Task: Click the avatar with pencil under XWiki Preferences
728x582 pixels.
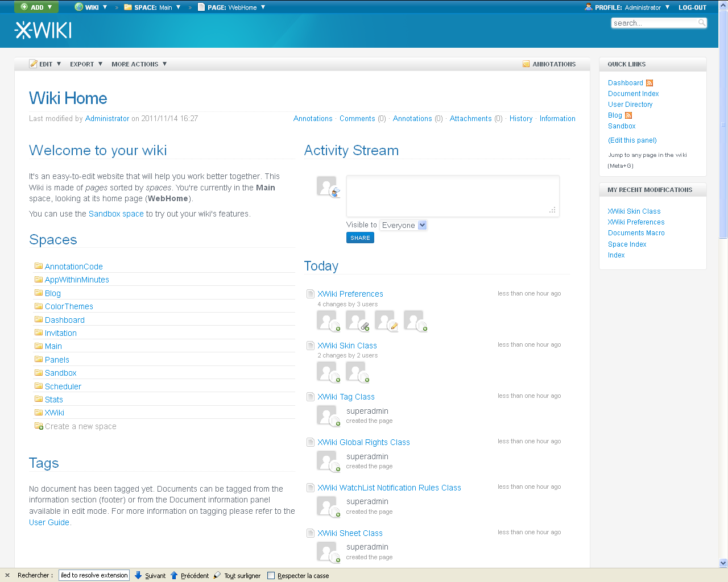Action: click(386, 321)
